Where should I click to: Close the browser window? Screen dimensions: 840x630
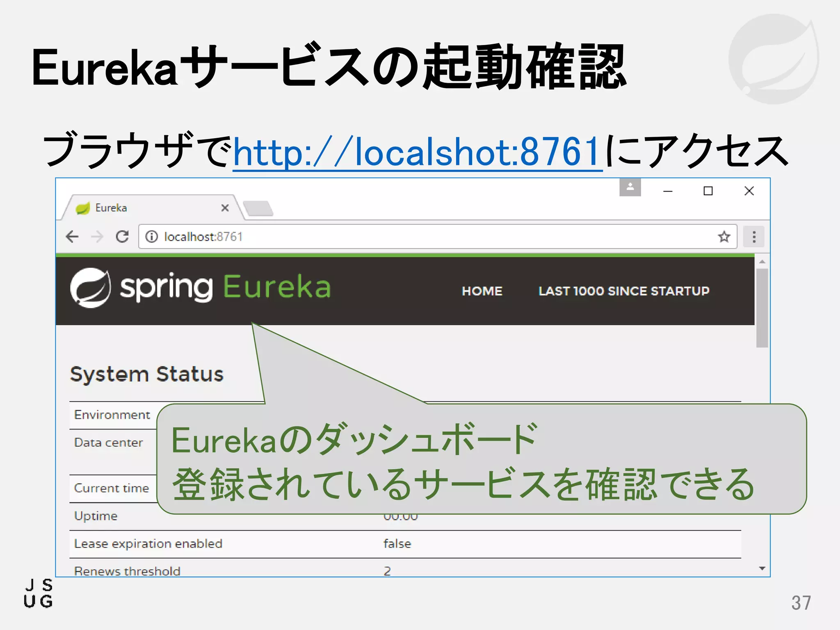749,191
